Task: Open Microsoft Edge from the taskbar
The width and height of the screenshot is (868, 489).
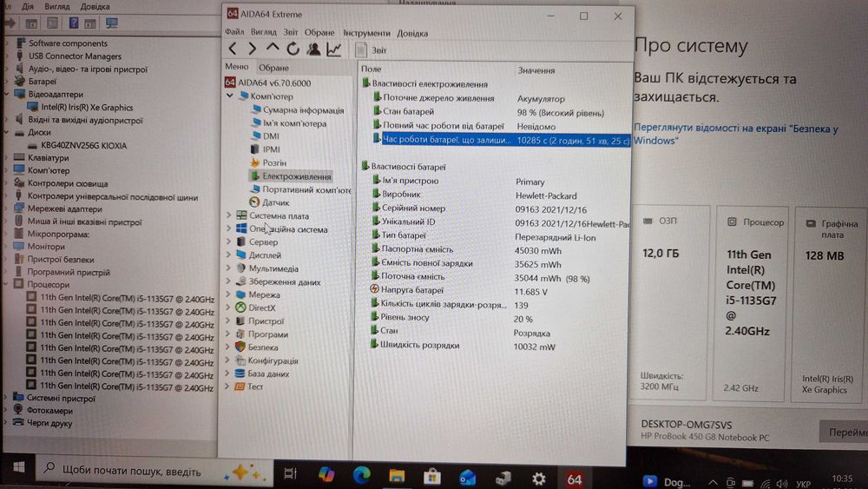Action: pyautogui.click(x=362, y=475)
